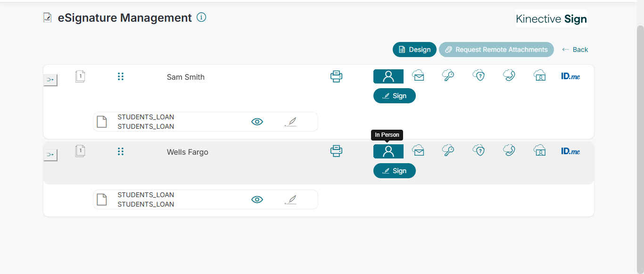Viewport: 644px width, 274px height.
Task: Grab the six-dot drag handle beside Wells Fargo
Action: coord(121,151)
